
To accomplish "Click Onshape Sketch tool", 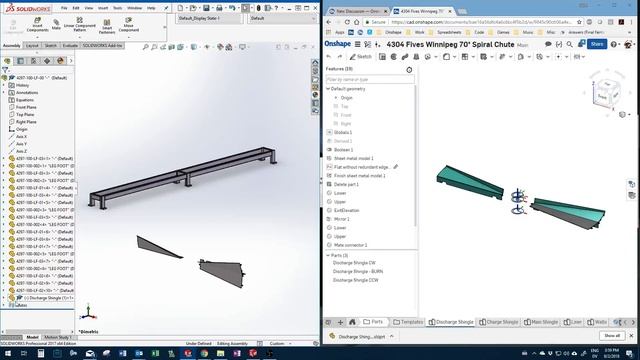I will pos(361,57).
